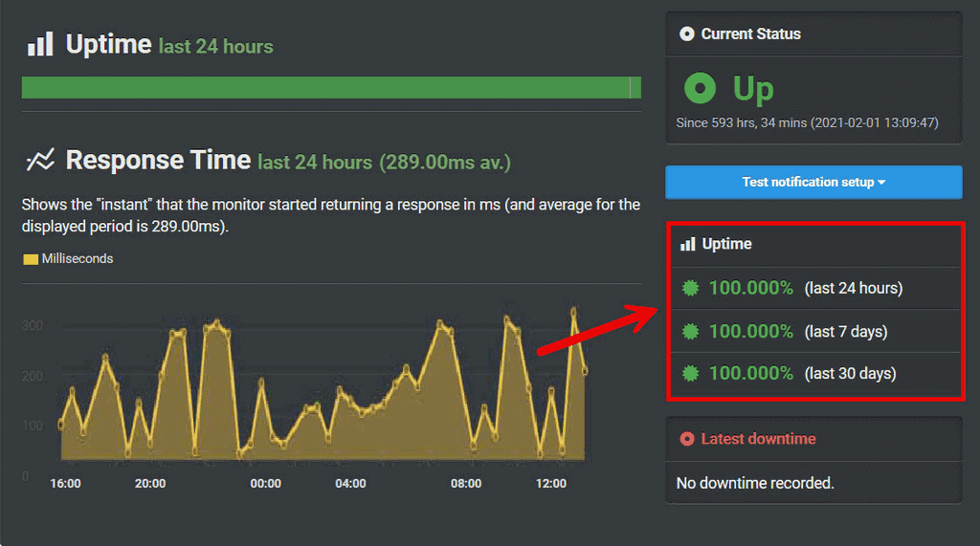Image resolution: width=980 pixels, height=546 pixels.
Task: Click the first data point at 16:00
Action: (60, 425)
